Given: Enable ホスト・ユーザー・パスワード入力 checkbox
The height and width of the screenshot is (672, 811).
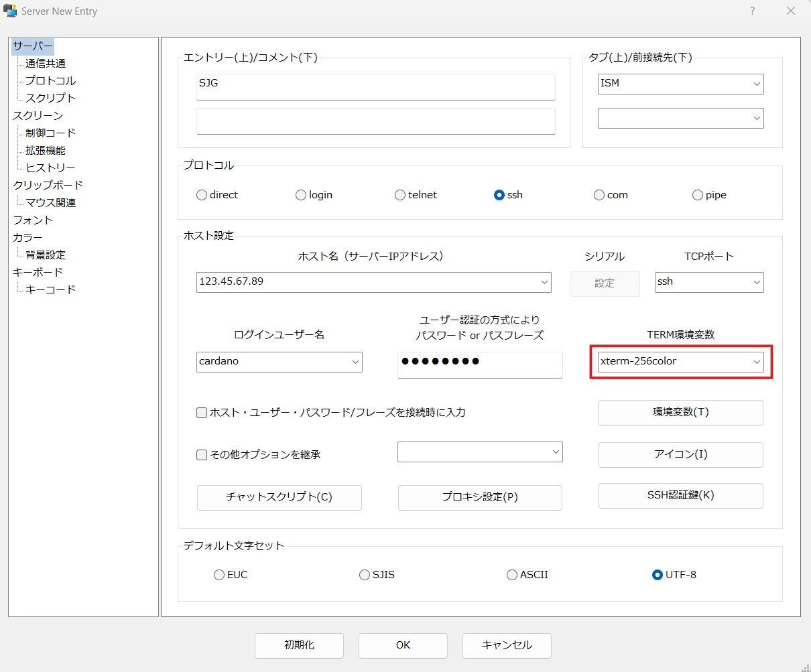Looking at the screenshot, I should tap(202, 413).
